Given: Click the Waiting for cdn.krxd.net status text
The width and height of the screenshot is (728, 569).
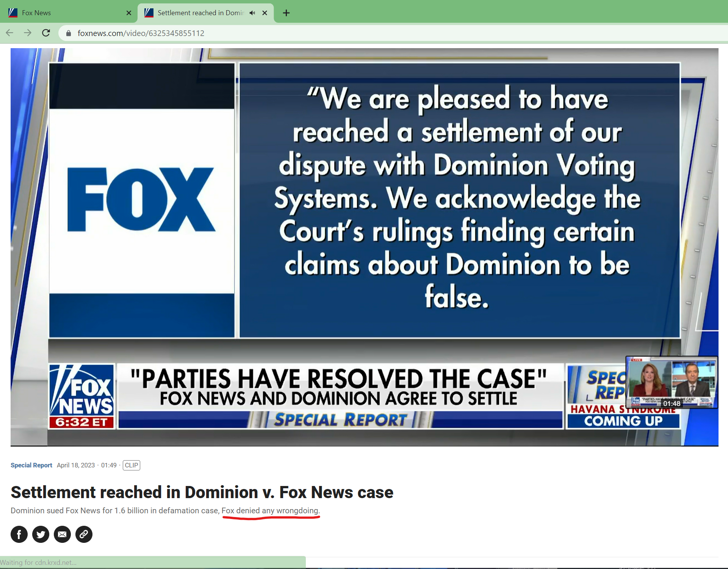Looking at the screenshot, I should [x=38, y=563].
